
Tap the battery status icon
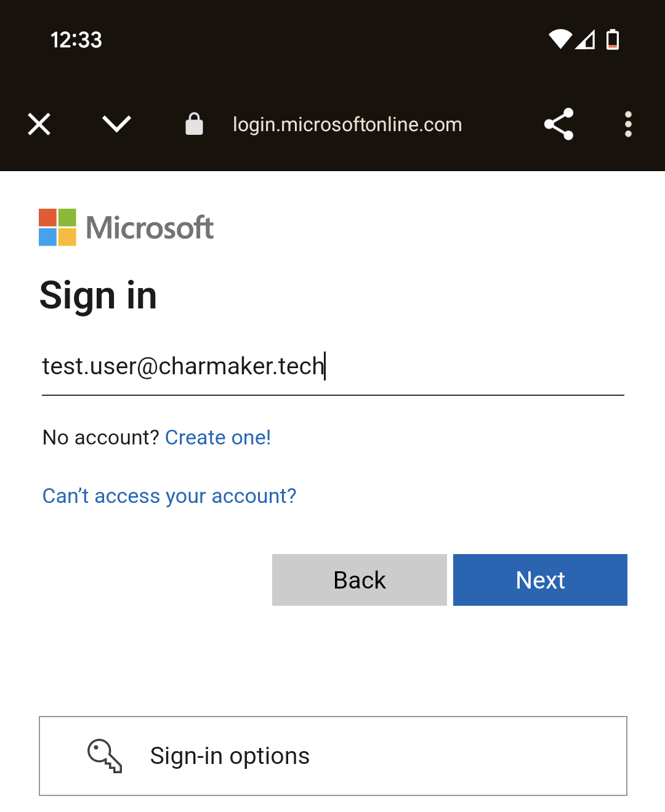point(613,39)
